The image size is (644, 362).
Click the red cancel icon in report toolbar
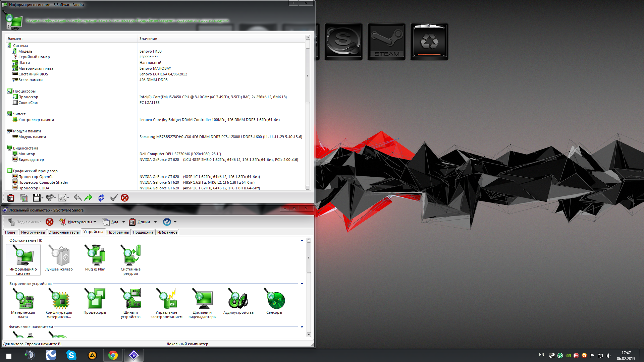pos(125,198)
